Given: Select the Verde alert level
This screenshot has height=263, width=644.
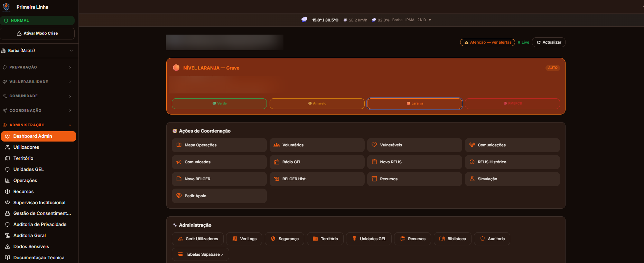Looking at the screenshot, I should coord(219,103).
